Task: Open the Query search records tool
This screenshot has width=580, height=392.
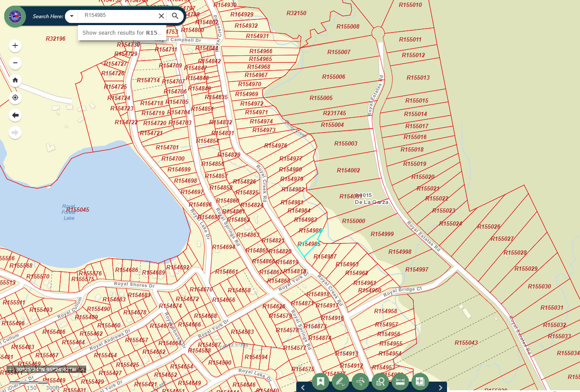Action: (380, 382)
